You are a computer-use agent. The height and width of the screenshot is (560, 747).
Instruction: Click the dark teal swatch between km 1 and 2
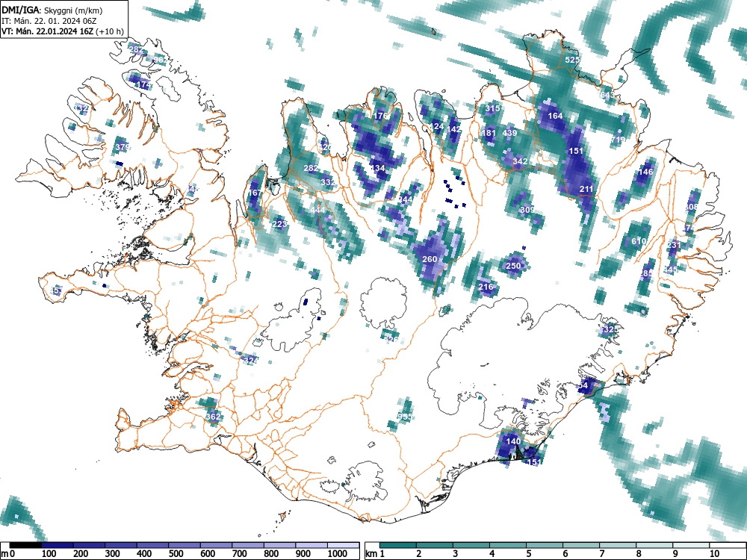[x=398, y=546]
